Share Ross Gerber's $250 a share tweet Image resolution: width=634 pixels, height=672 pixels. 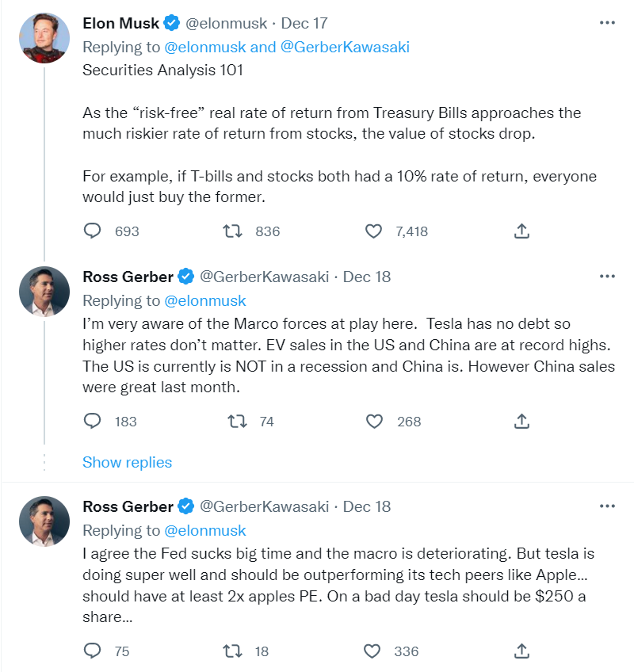pos(521,651)
